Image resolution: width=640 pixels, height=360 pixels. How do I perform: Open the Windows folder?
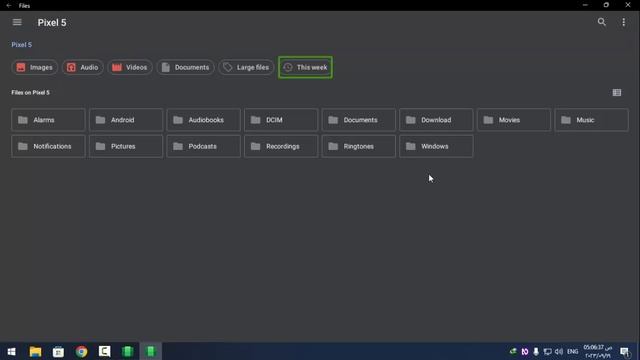pos(436,146)
